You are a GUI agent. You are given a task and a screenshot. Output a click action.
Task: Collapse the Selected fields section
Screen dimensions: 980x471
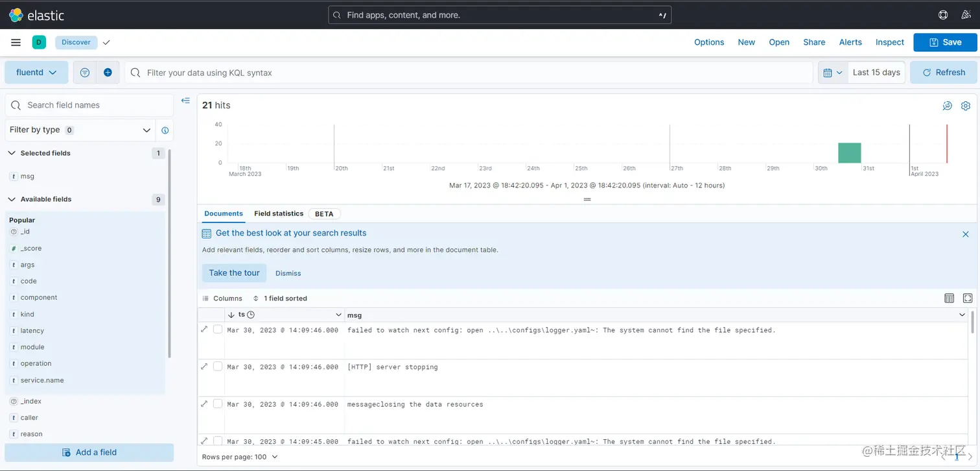tap(12, 153)
